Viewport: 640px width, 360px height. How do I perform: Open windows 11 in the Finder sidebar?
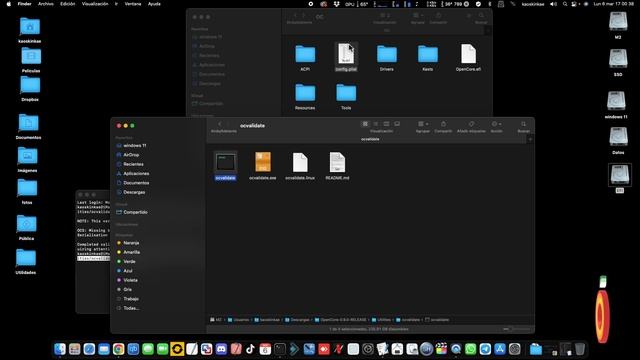pyautogui.click(x=135, y=146)
